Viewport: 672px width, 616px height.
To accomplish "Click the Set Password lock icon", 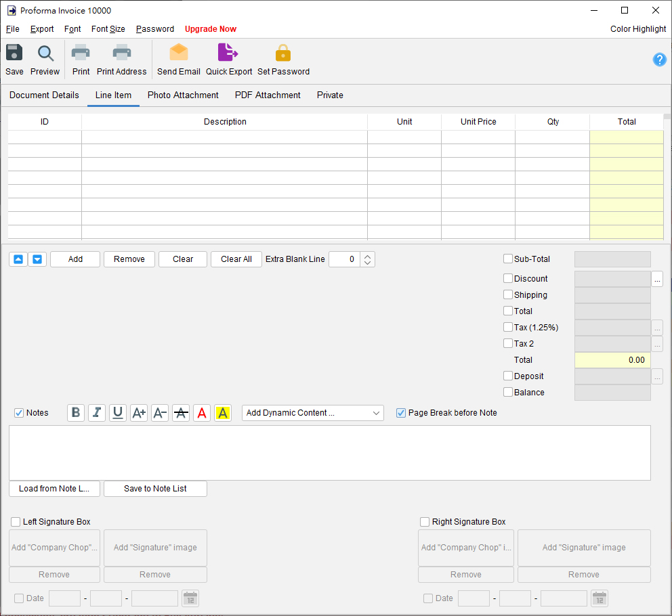I will [x=283, y=53].
